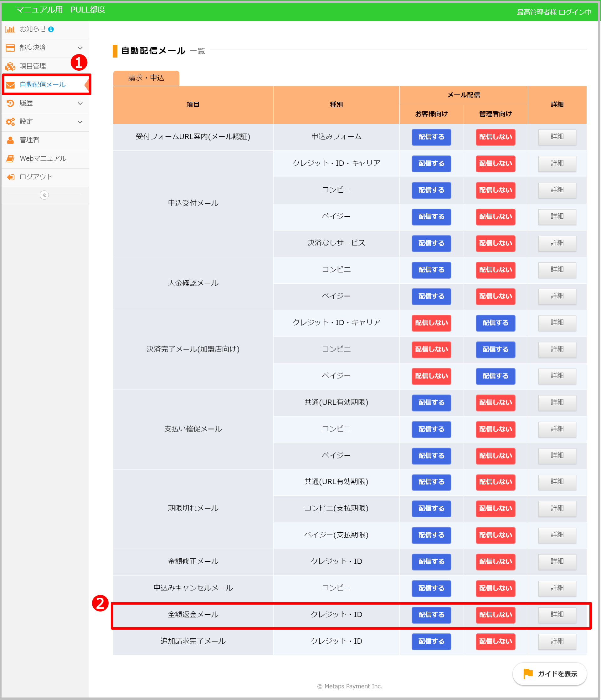Screen dimensions: 601x700
Task: Set 決済完了メール コンビニ customer delivery to 配信しない
Action: (431, 349)
